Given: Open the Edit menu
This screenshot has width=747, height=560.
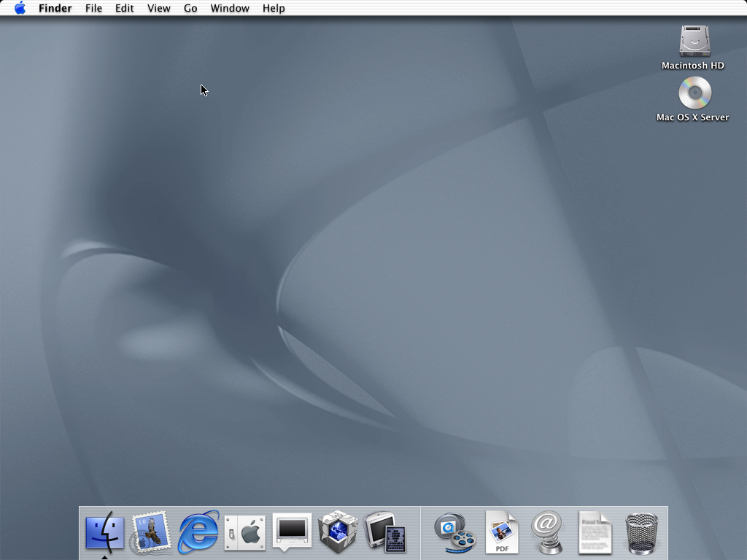Looking at the screenshot, I should [124, 8].
